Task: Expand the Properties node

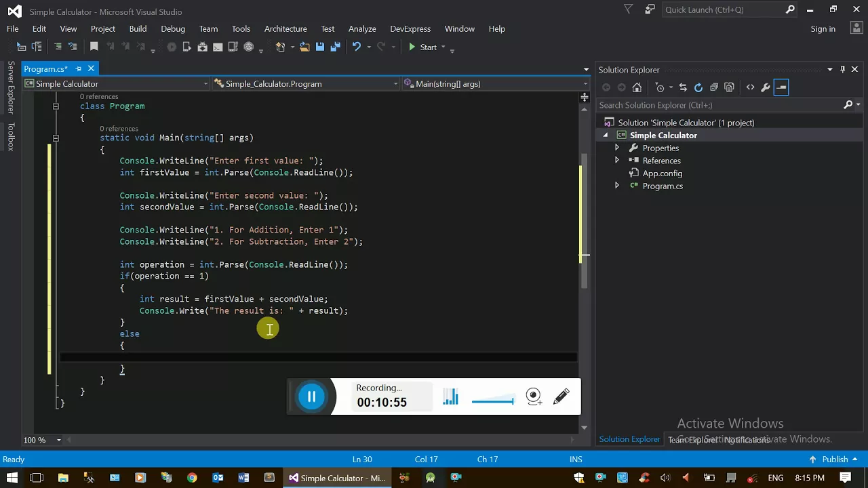Action: pyautogui.click(x=616, y=148)
